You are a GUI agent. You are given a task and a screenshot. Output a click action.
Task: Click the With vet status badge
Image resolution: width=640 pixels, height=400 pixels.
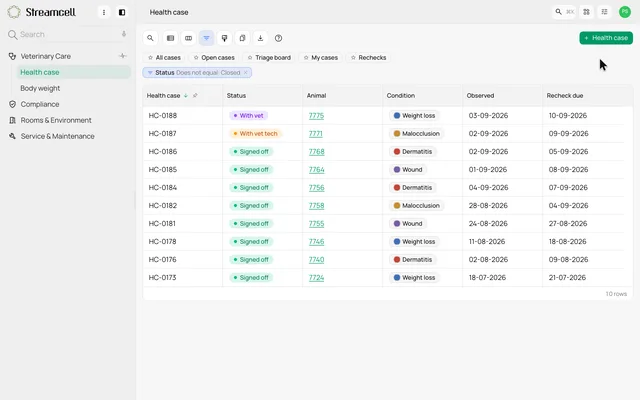point(248,116)
